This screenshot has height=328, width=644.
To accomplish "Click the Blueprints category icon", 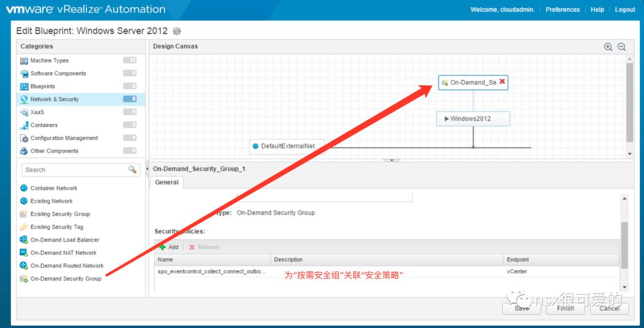I will click(24, 86).
